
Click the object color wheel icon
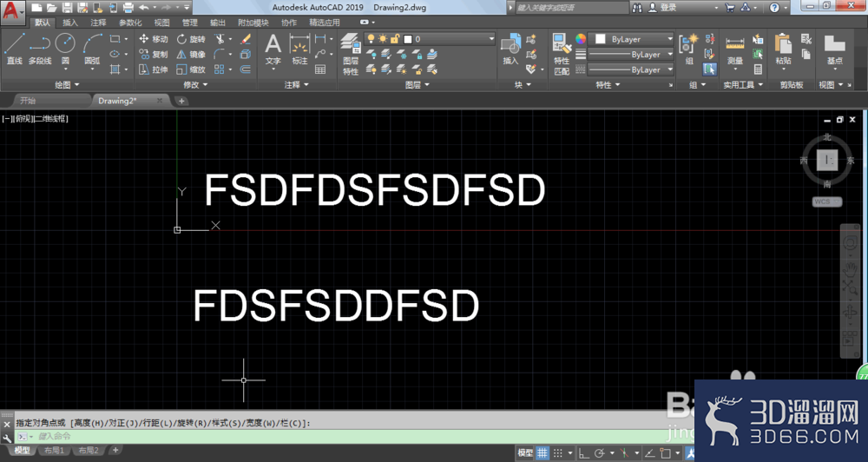(580, 39)
